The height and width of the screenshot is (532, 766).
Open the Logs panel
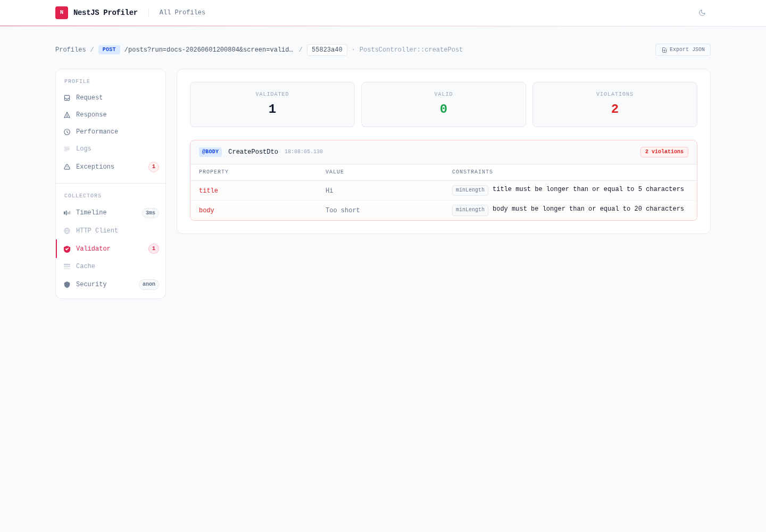111,149
